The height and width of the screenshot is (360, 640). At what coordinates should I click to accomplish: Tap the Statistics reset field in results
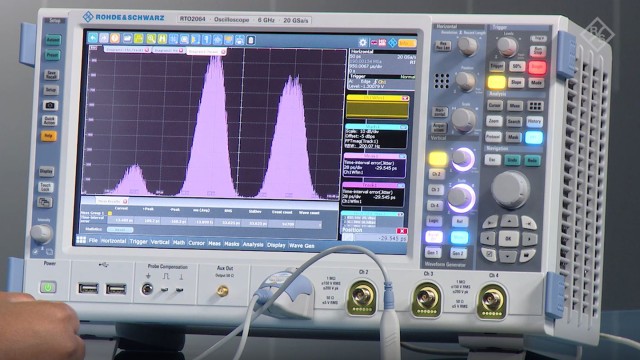click(120, 230)
